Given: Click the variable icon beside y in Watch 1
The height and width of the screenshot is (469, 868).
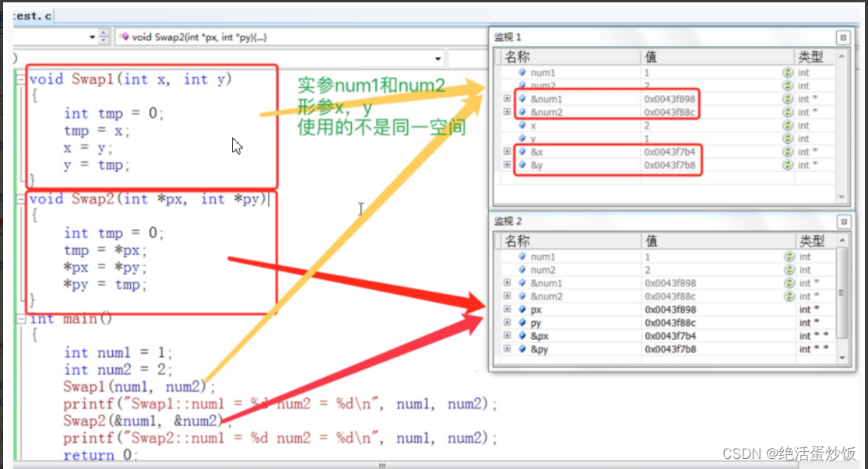Looking at the screenshot, I should pyautogui.click(x=522, y=138).
